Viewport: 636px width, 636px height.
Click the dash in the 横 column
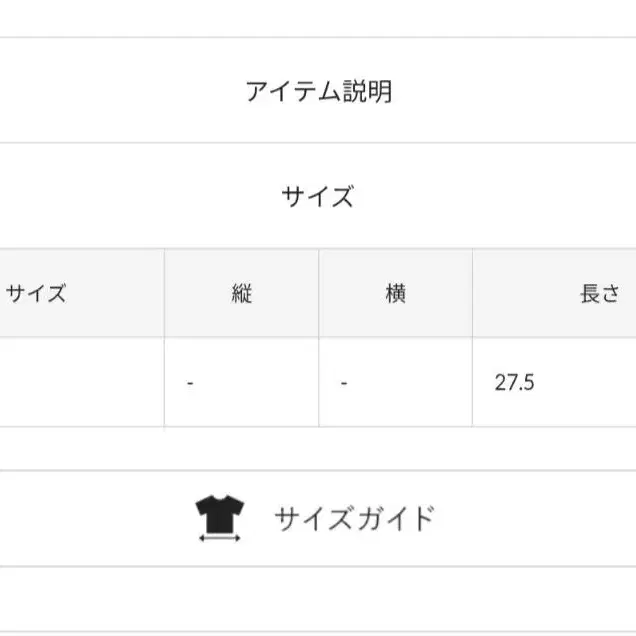(x=344, y=382)
